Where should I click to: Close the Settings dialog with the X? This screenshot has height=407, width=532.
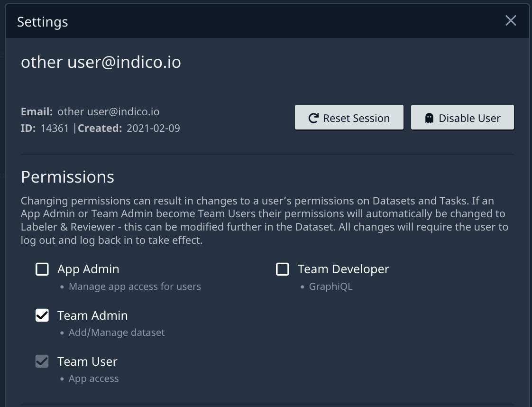pyautogui.click(x=510, y=21)
